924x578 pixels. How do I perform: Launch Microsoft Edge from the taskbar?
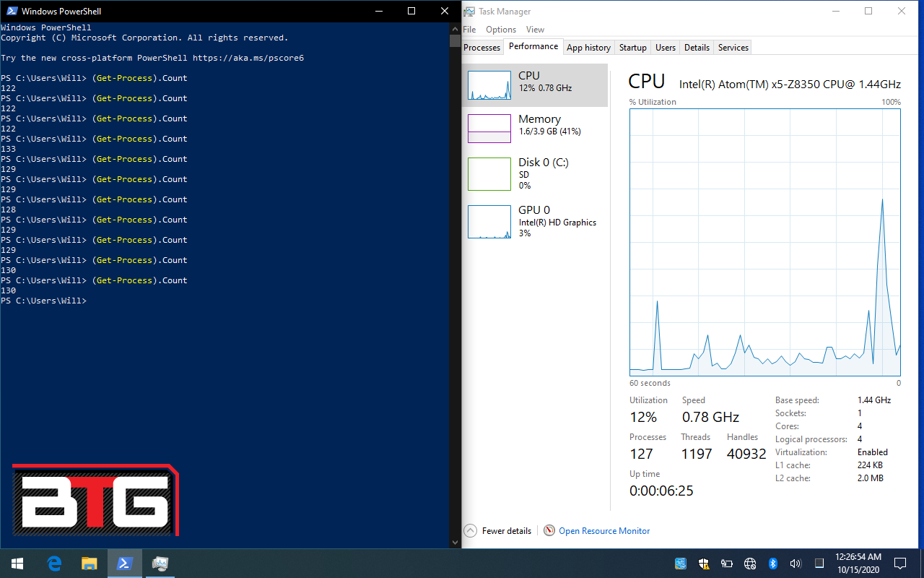[x=54, y=563]
